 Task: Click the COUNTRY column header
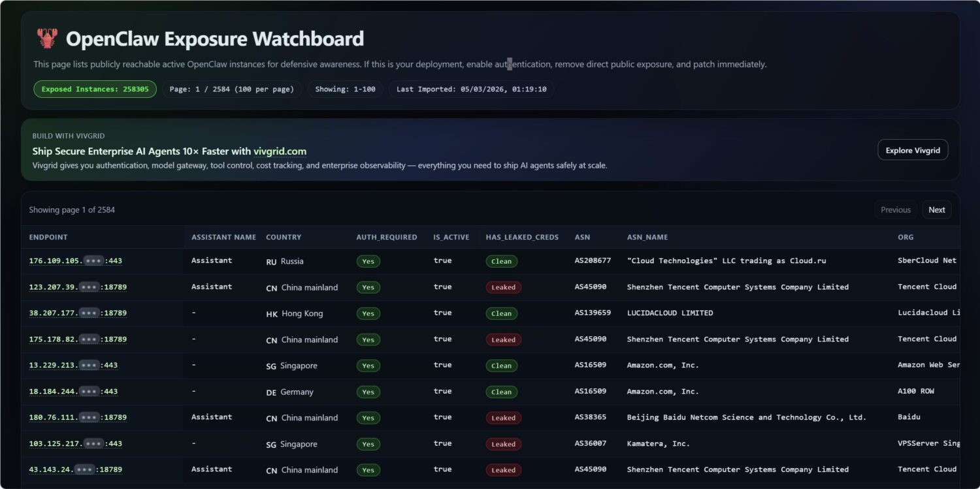click(284, 237)
